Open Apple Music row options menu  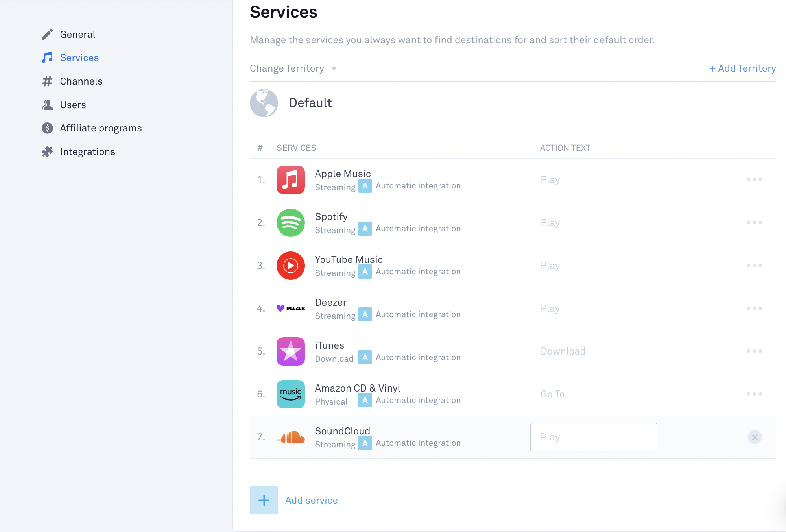click(x=754, y=180)
